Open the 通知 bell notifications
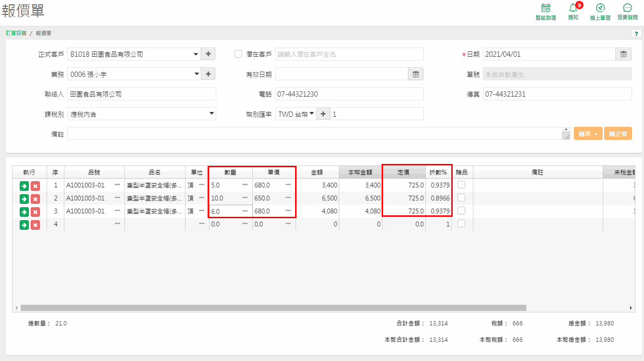The height and width of the screenshot is (361, 644). (573, 12)
